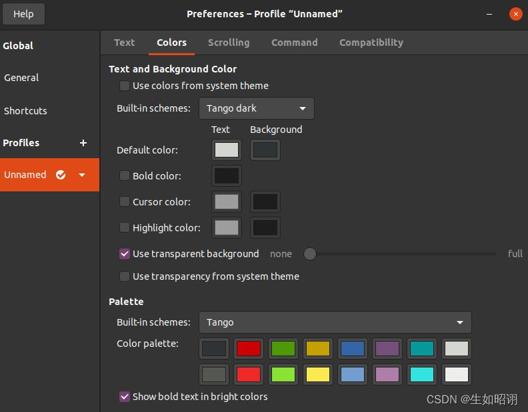Select the General sidebar entry
The height and width of the screenshot is (412, 528).
[21, 78]
